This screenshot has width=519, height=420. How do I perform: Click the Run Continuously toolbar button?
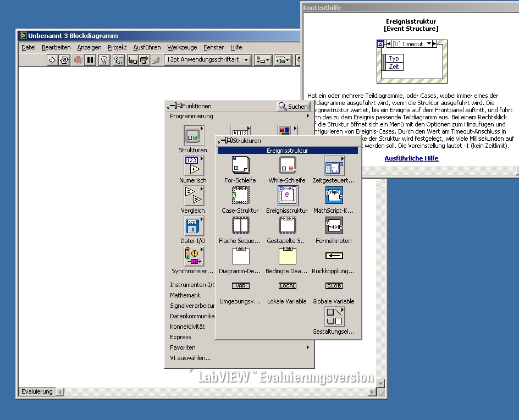[64, 60]
